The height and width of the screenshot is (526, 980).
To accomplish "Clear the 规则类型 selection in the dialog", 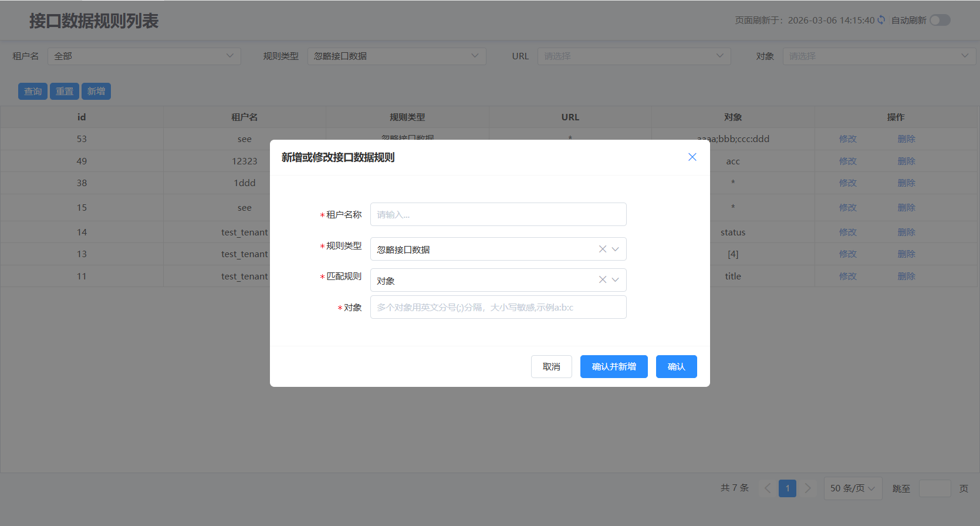I will [x=602, y=249].
